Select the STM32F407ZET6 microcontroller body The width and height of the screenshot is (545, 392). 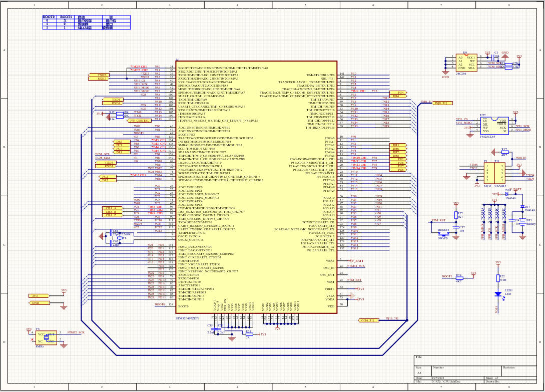(x=257, y=187)
